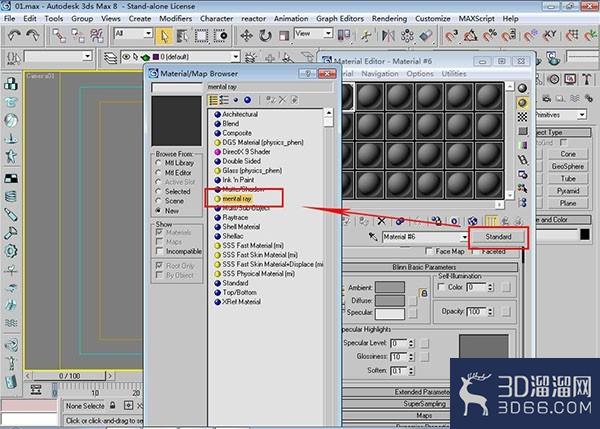Viewport: 600px width, 429px height.
Task: Open the Modifiers menu
Action: click(176, 18)
